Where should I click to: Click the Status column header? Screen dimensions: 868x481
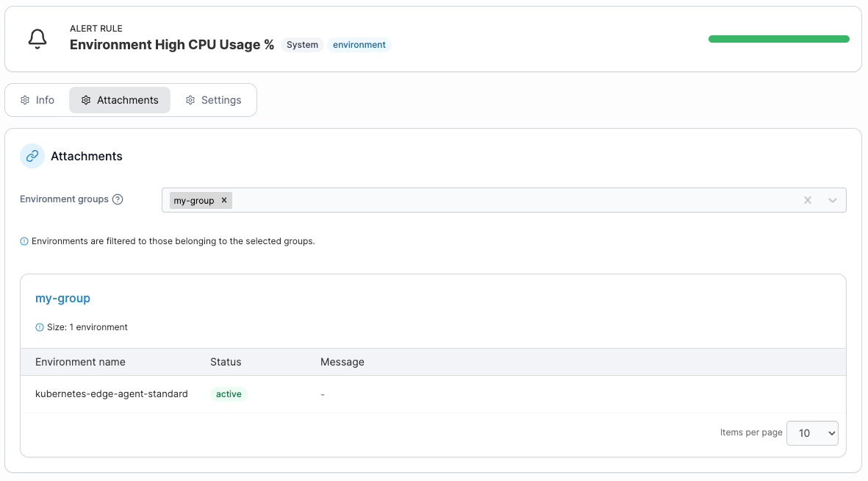(x=226, y=362)
